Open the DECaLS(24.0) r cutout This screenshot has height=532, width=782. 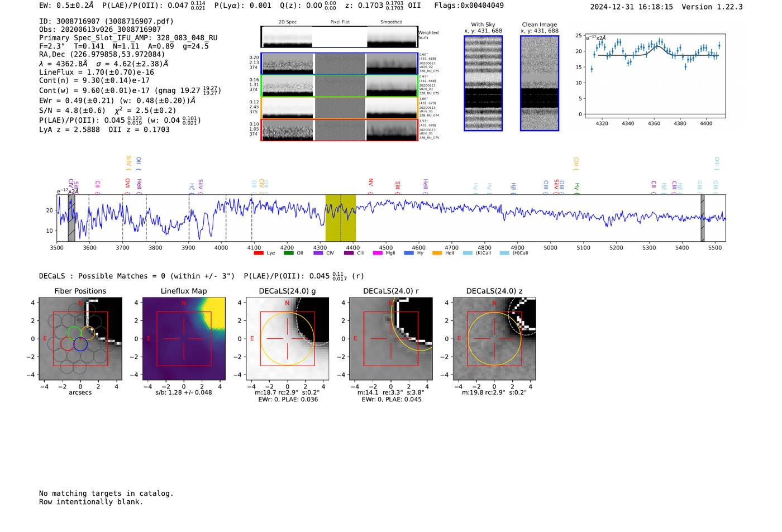(x=391, y=339)
